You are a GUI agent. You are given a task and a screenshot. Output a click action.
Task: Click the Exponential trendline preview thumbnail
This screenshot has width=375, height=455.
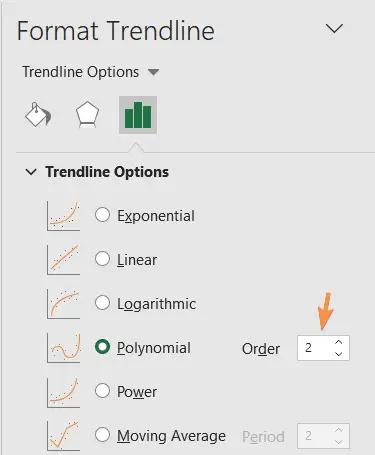point(63,216)
